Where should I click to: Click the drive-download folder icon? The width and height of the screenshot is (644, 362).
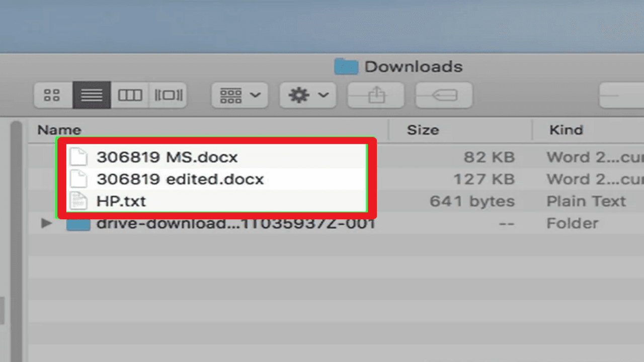coord(78,224)
